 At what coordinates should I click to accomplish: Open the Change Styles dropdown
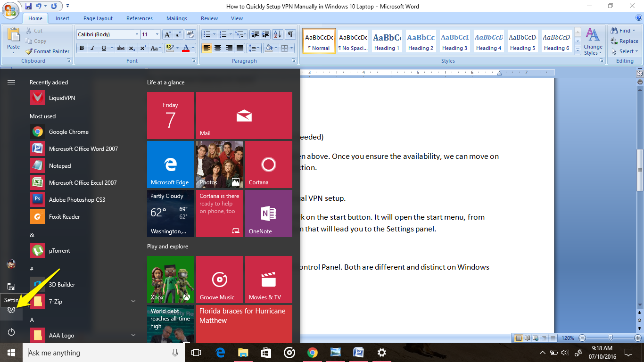pyautogui.click(x=593, y=42)
